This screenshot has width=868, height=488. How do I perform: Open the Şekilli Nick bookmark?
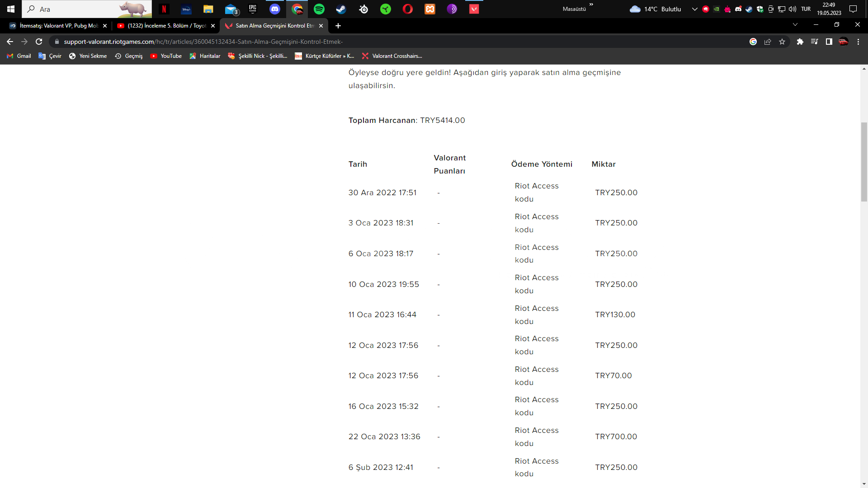point(258,56)
